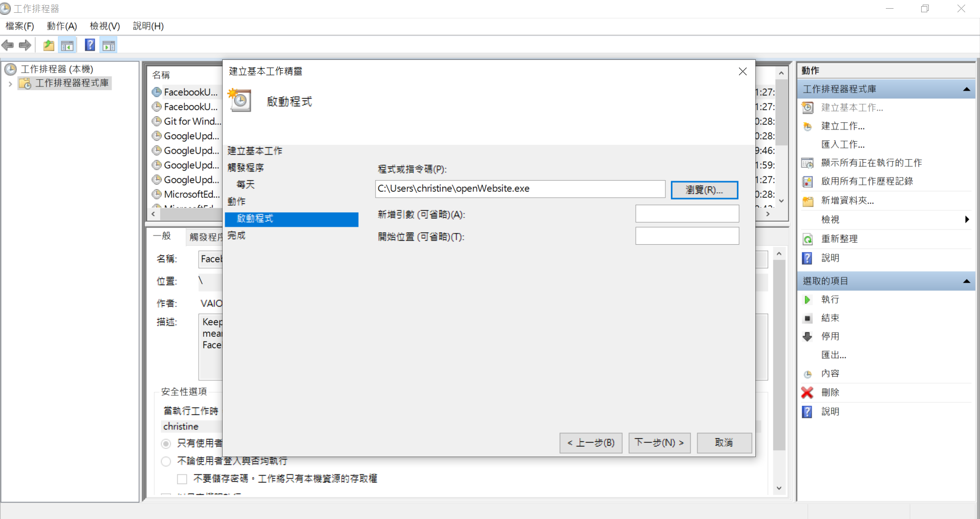Click the 重新整理 refresh icon
The height and width of the screenshot is (519, 980).
click(807, 239)
